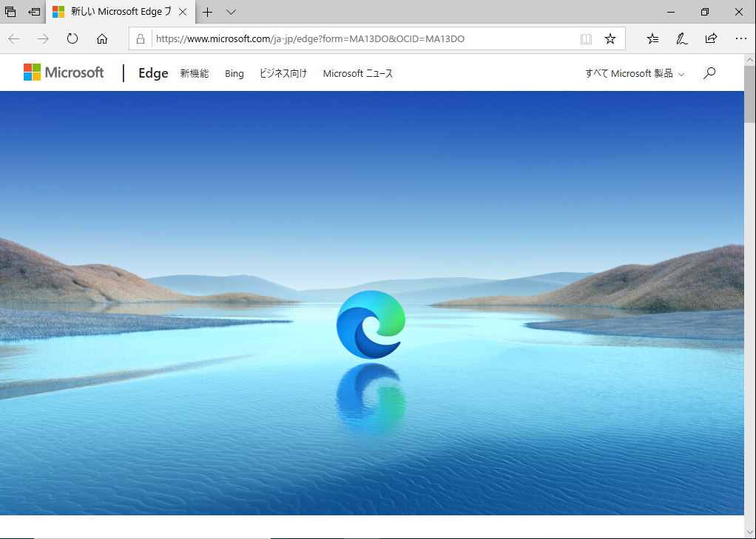Select the 新機能 navigation item
756x539 pixels.
click(x=195, y=73)
